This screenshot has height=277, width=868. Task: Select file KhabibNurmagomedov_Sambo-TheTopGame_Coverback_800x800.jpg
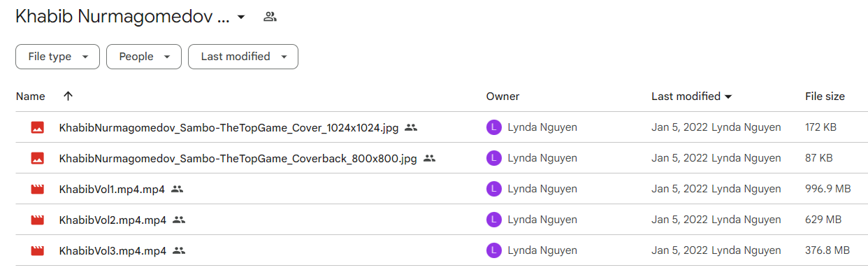pyautogui.click(x=238, y=159)
